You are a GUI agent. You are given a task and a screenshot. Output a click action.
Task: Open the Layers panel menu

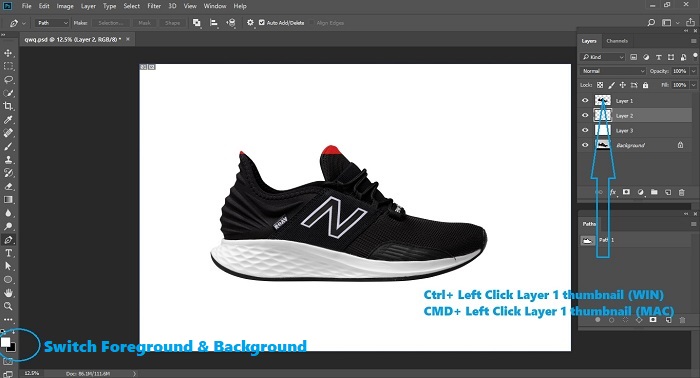pyautogui.click(x=693, y=41)
